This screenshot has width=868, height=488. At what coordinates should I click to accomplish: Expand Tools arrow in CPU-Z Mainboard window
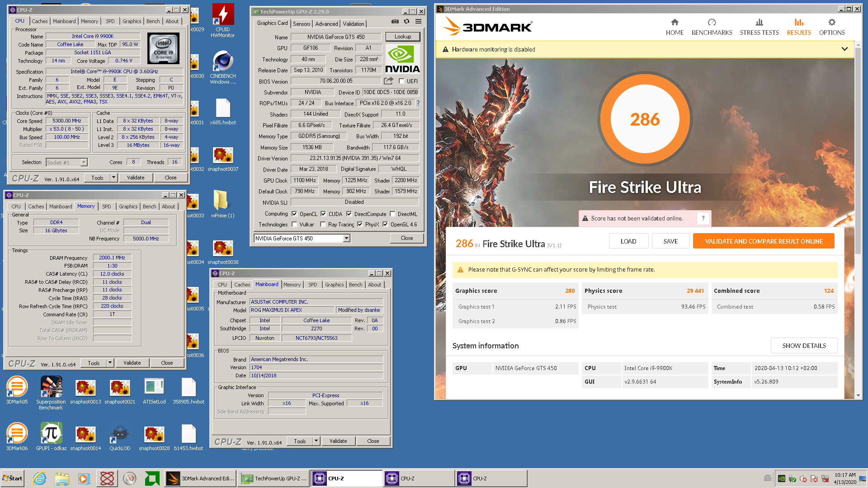pos(316,441)
